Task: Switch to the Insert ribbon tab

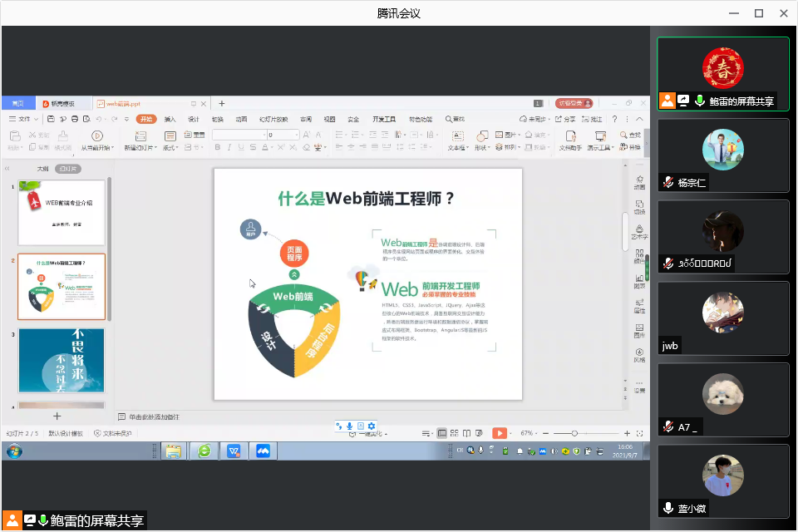Action: pyautogui.click(x=170, y=120)
